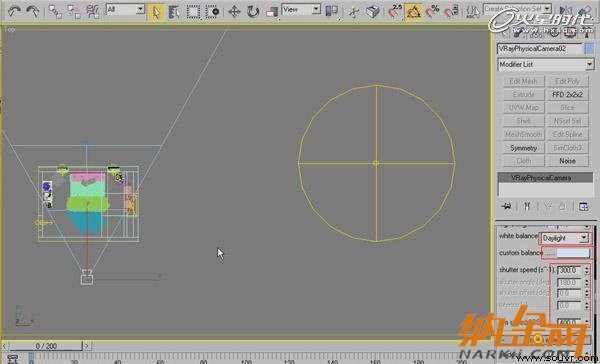Screen dimensions: 600x364
Task: Toggle Show End Result icon
Action: 527,207
